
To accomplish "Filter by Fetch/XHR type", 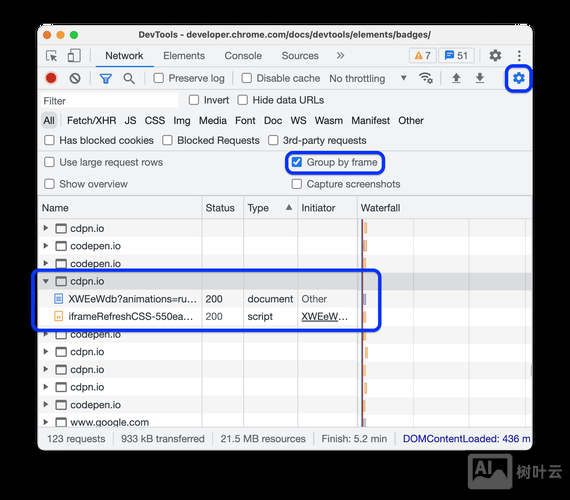I will 92,120.
